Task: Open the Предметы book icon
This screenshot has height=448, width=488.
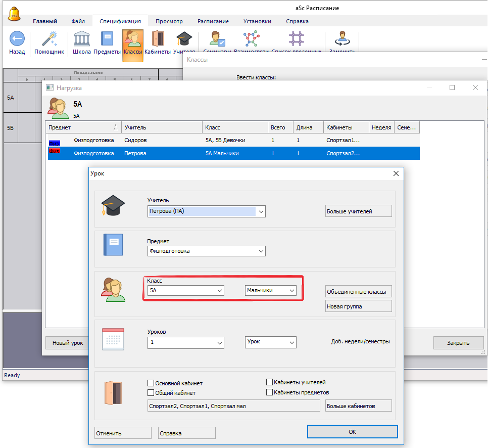Action: (107, 39)
